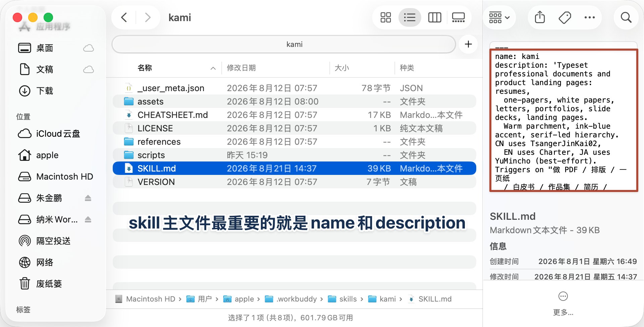Screen dimensions: 644x327
Task: Eject the 朱金鹏 volume
Action: click(88, 198)
